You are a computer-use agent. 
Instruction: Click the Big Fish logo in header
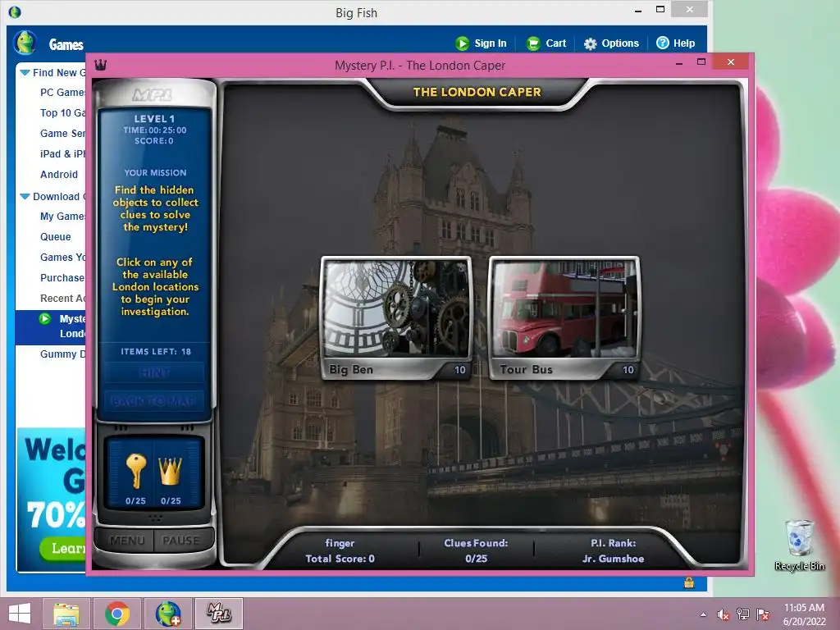pos(25,43)
